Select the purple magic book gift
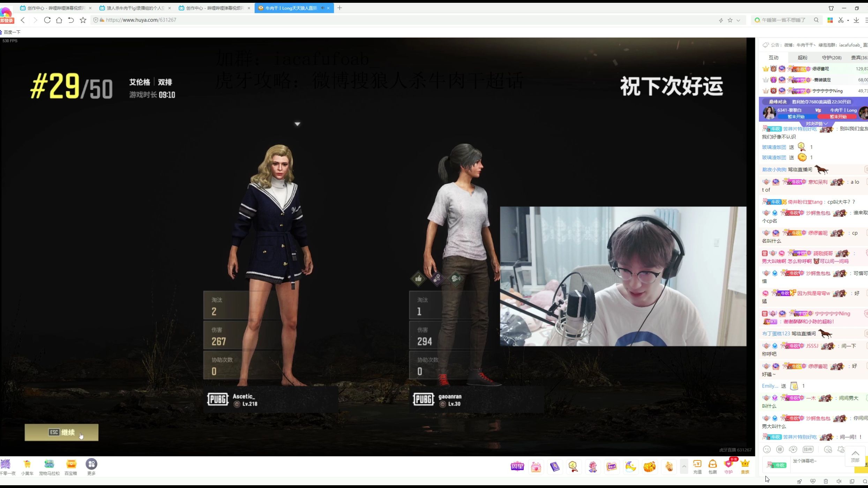 tap(555, 466)
